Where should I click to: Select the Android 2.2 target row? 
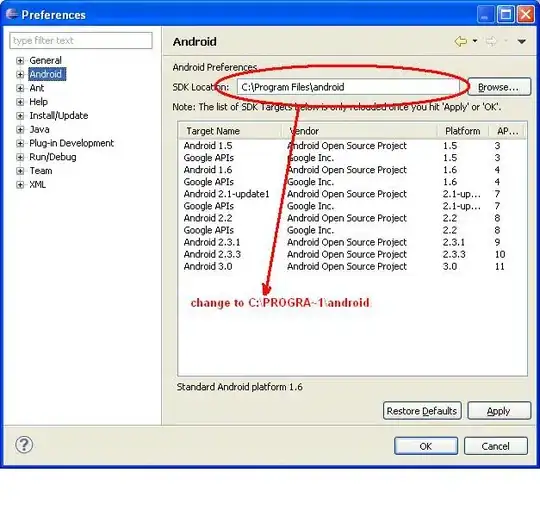(x=353, y=218)
